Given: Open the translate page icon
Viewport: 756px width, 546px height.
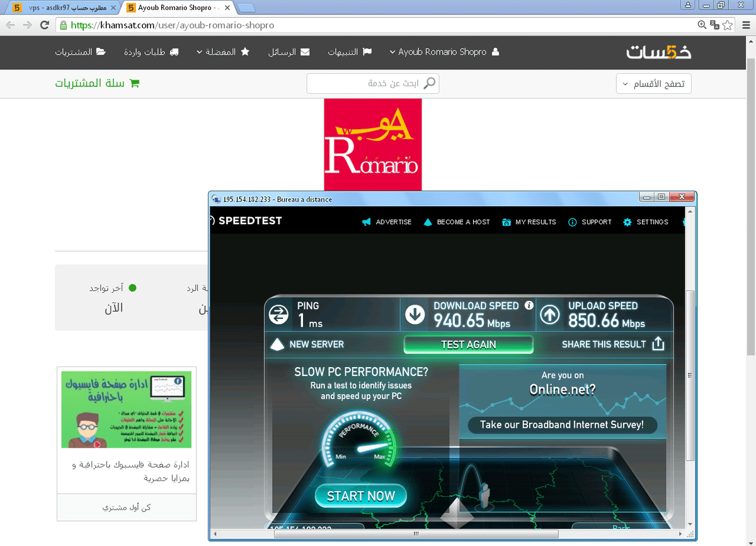Looking at the screenshot, I should tap(715, 25).
